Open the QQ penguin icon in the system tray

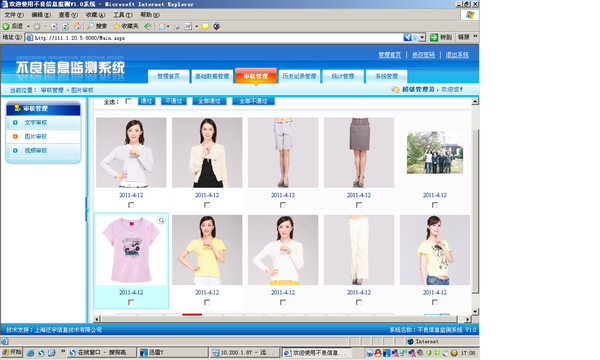click(x=378, y=353)
